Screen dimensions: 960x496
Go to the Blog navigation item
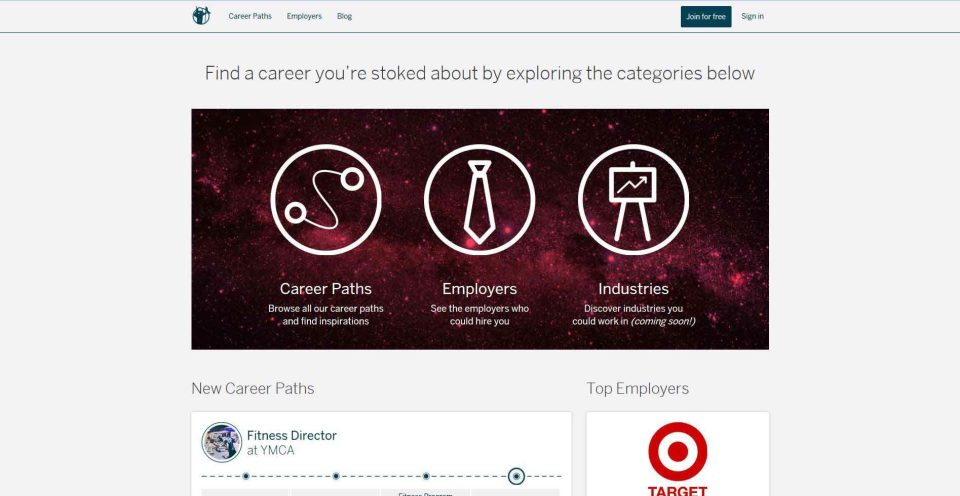344,17
